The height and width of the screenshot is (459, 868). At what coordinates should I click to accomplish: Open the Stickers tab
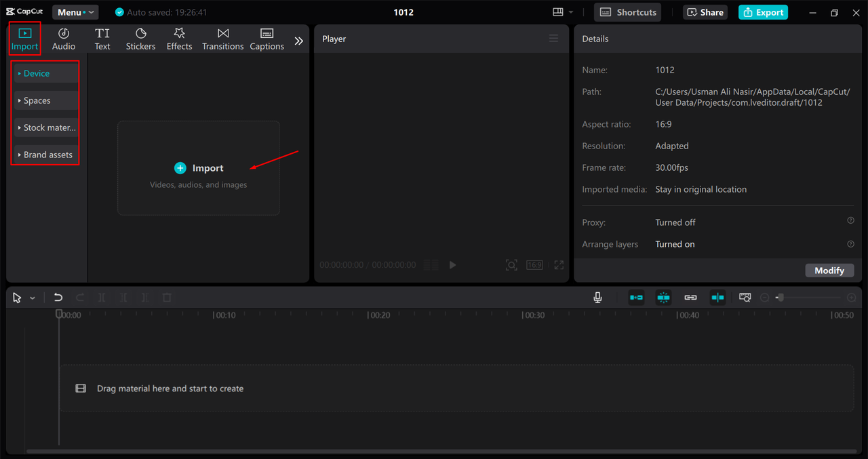coord(140,39)
